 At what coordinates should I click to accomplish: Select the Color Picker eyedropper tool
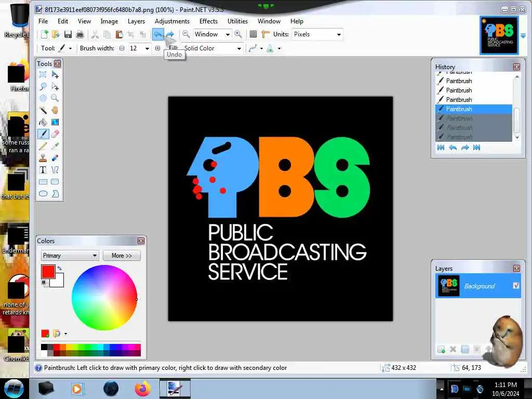(x=55, y=146)
